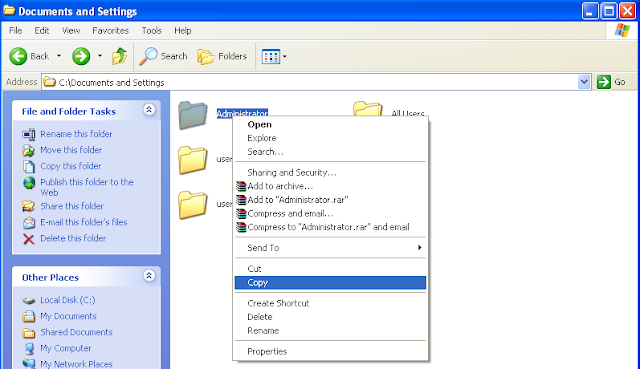
Task: Expand the Send To submenu arrow
Action: [x=419, y=247]
